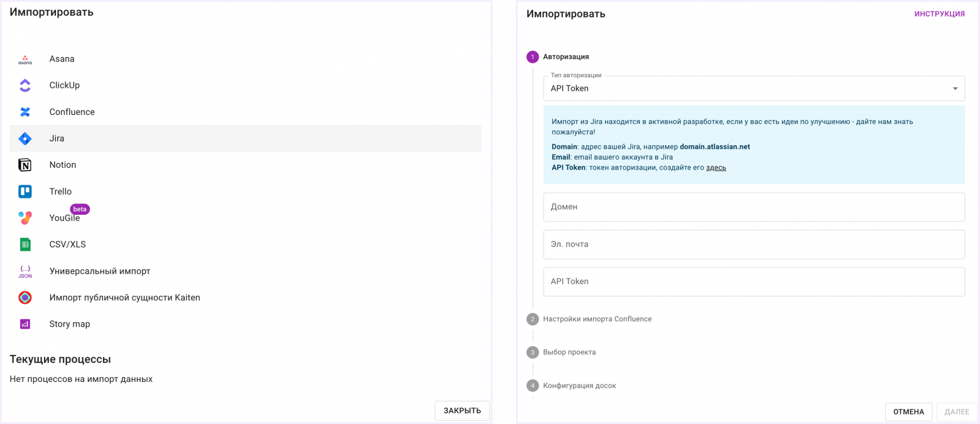Click the Kaiten public entity icon
The image size is (980, 424).
(x=25, y=298)
